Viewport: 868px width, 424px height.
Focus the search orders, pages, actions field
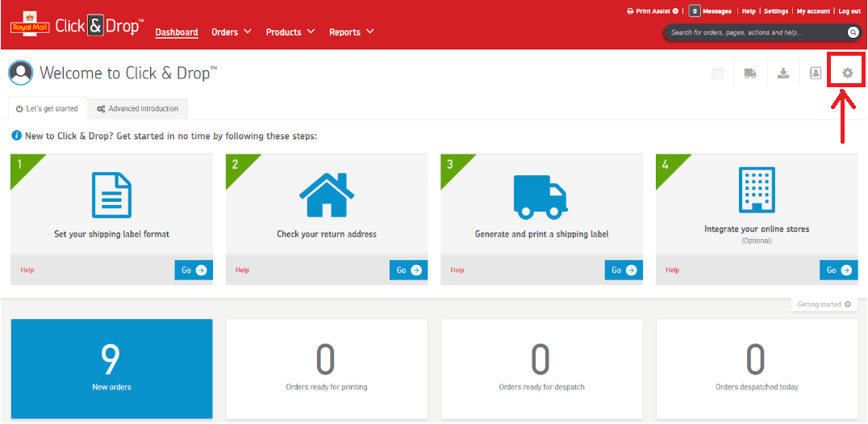point(756,32)
